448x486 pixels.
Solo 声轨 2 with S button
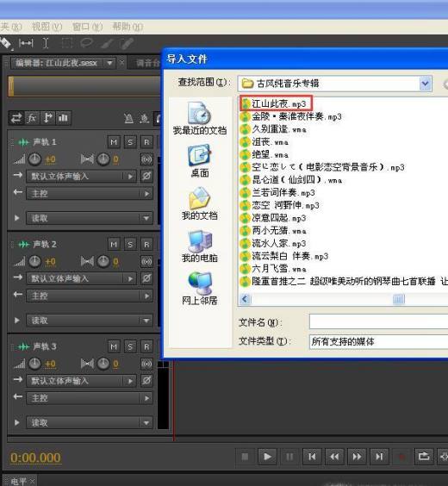(130, 245)
